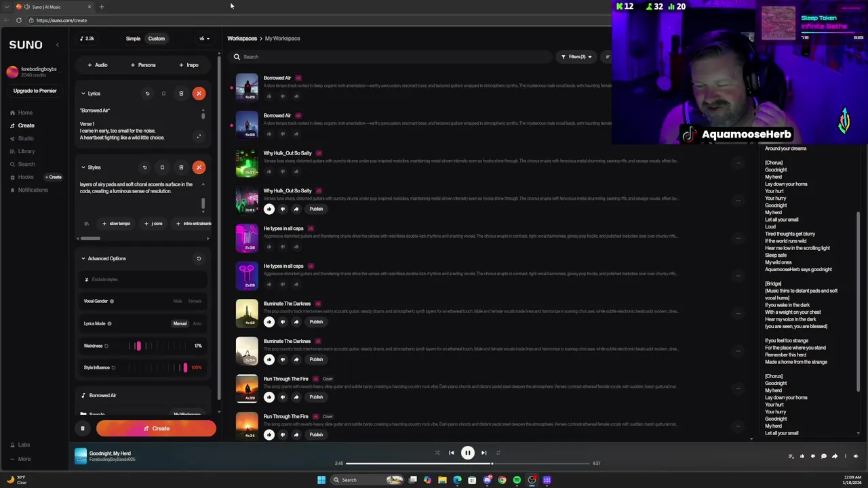868x488 pixels.
Task: Open the v5 model version dropdown
Action: [x=204, y=39]
